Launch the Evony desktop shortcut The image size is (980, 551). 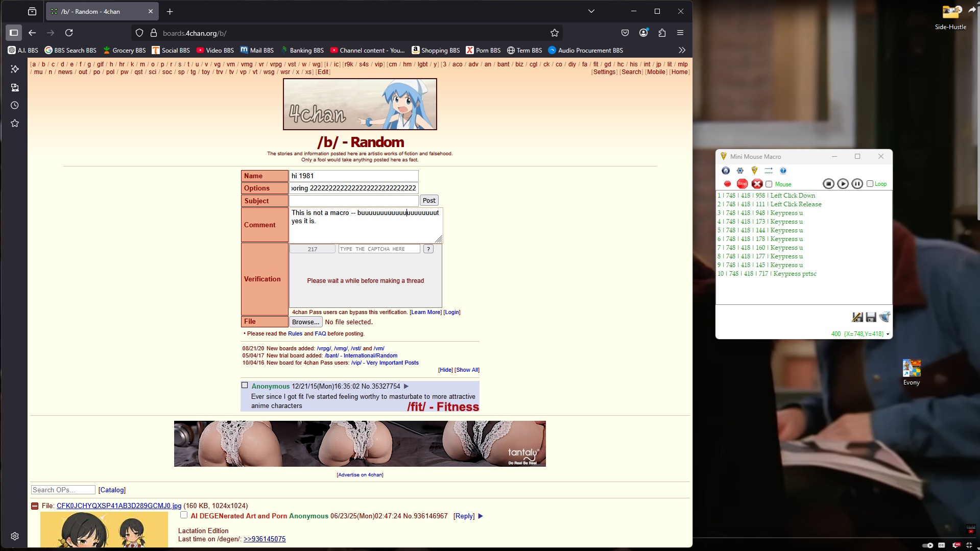point(912,372)
